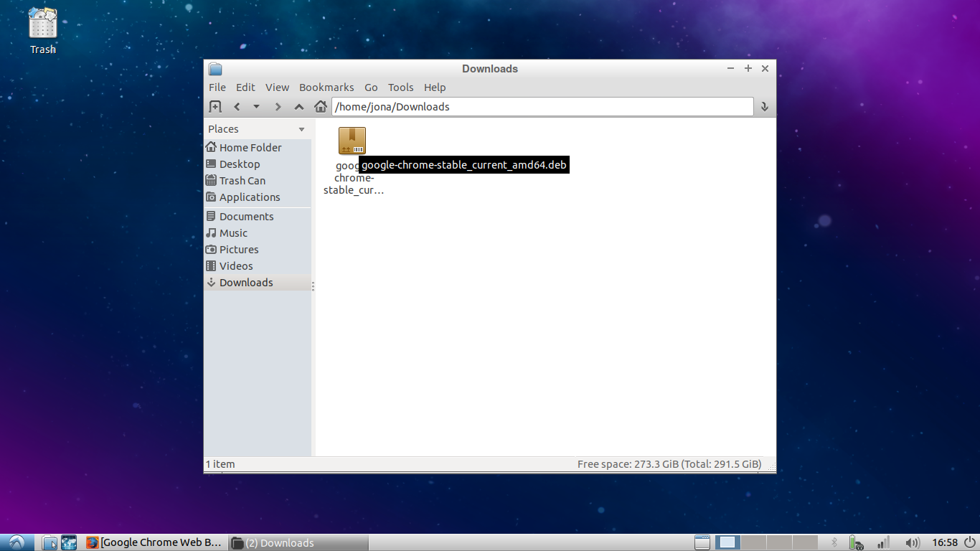
Task: Click the path field showing /home/jona/Downloads
Action: [542, 107]
